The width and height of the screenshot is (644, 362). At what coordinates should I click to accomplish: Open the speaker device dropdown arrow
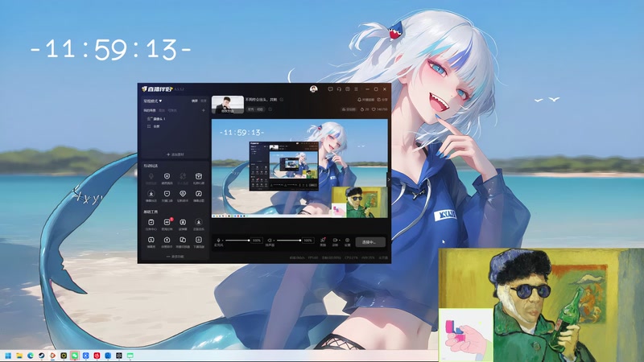pos(274,241)
